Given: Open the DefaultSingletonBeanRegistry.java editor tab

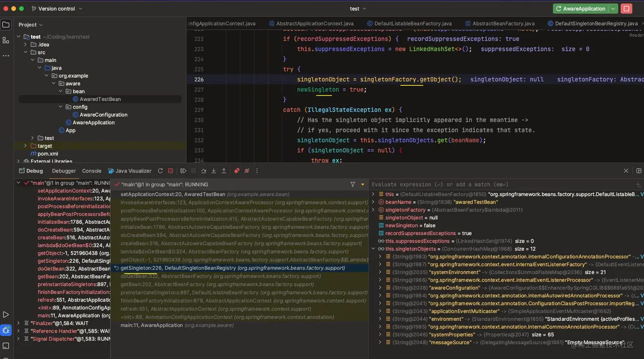Looking at the screenshot, I should tap(592, 23).
